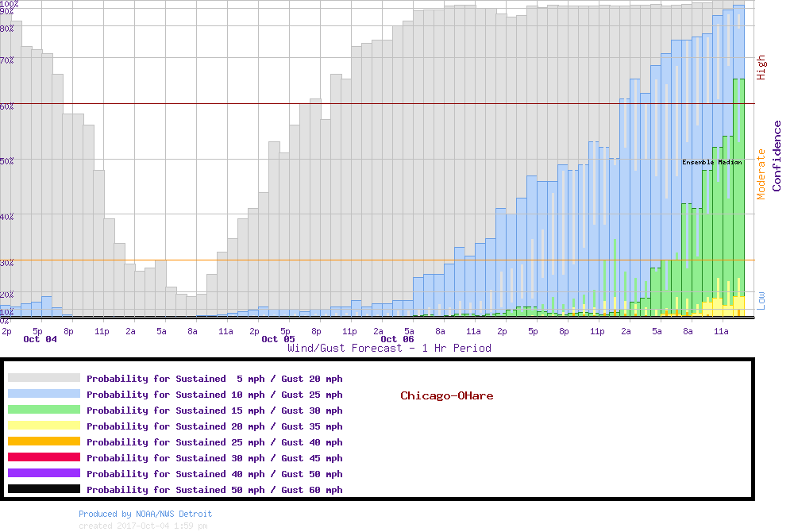Screen dimensions: 794x532
Task: Click the Wind/Gust Forecast axis title
Action: [389, 348]
